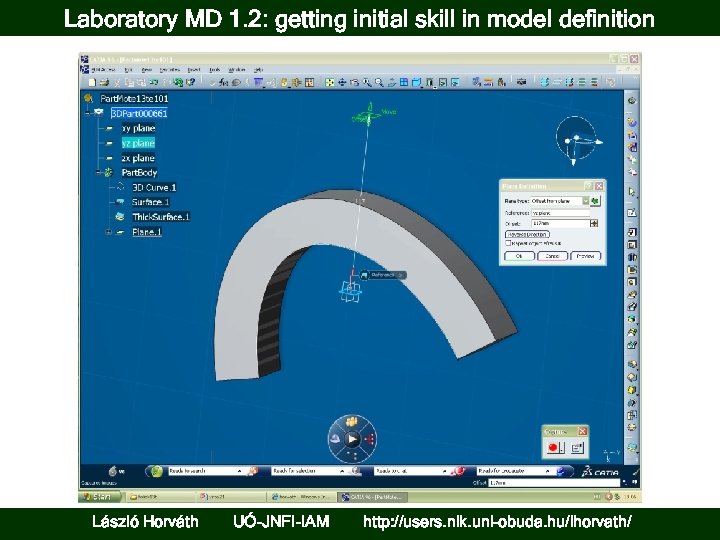Click the compass in the 3D view
This screenshot has height=540, width=720.
578,139
